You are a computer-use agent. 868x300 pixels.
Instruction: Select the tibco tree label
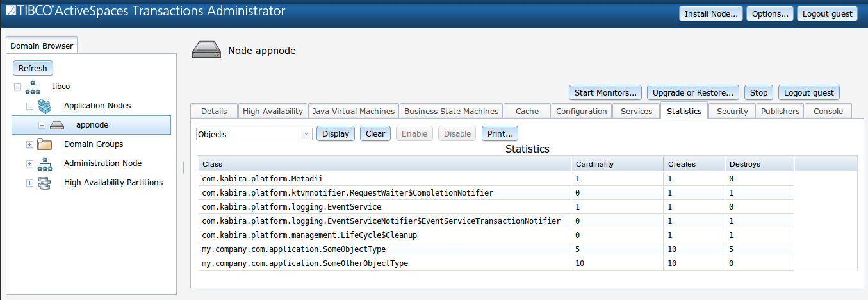point(60,87)
